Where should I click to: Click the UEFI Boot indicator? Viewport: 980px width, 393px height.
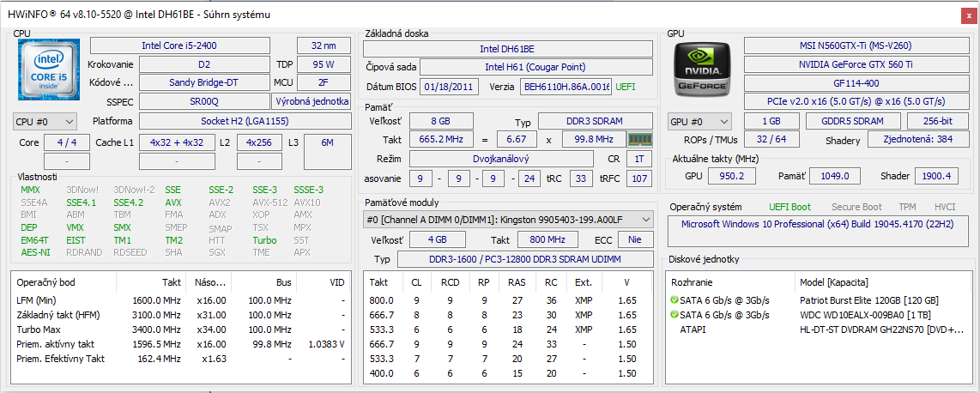coord(790,207)
